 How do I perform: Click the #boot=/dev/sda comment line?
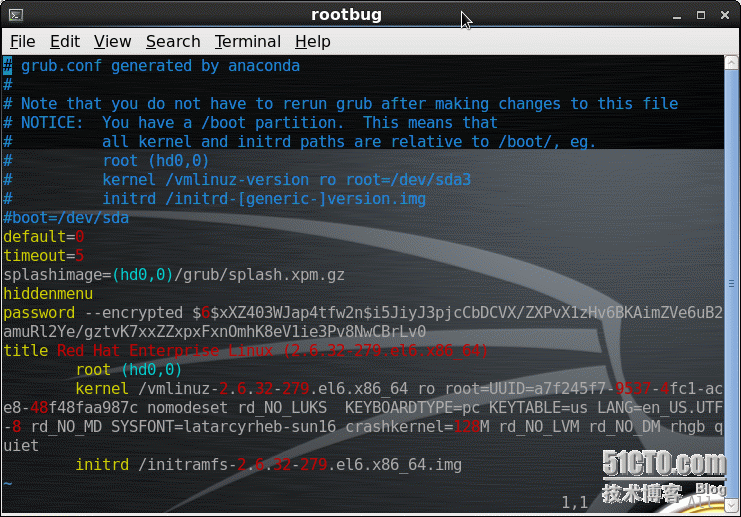pos(66,218)
